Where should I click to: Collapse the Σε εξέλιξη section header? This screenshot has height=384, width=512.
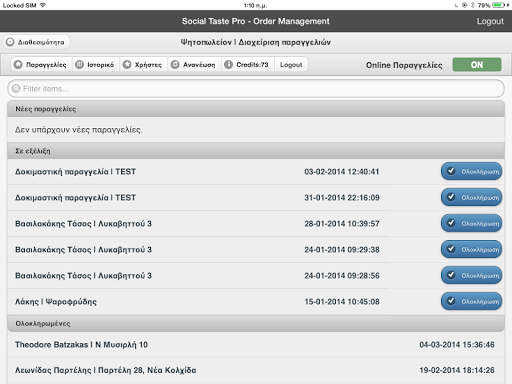256,151
